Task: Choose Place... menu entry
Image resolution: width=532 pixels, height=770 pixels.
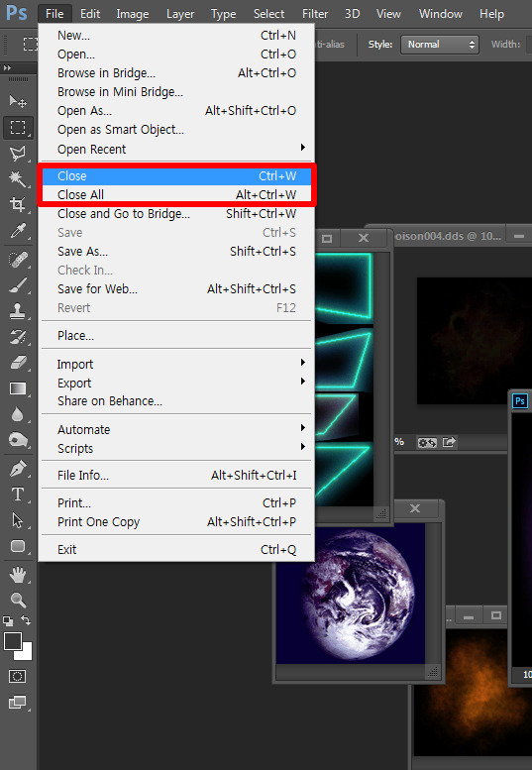Action: click(x=176, y=335)
